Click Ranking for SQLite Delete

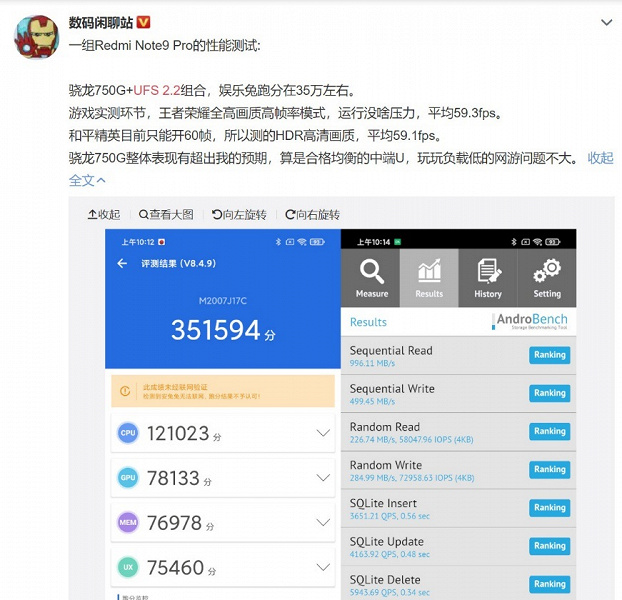[549, 584]
